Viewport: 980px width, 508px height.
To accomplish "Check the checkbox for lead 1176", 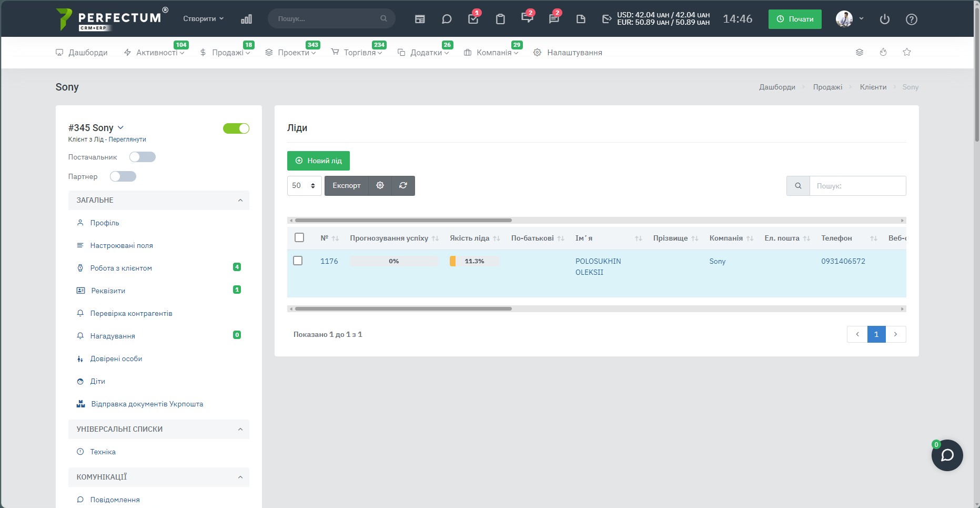I will click(x=298, y=261).
